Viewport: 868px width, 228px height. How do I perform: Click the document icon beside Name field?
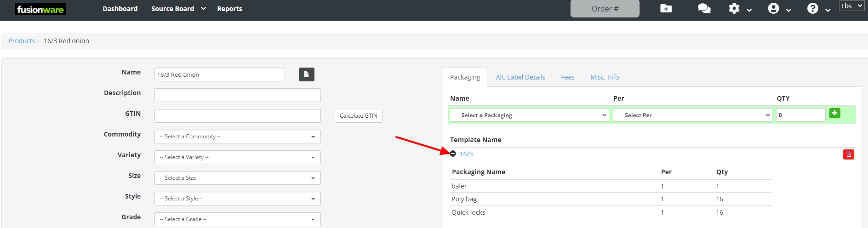click(x=306, y=74)
